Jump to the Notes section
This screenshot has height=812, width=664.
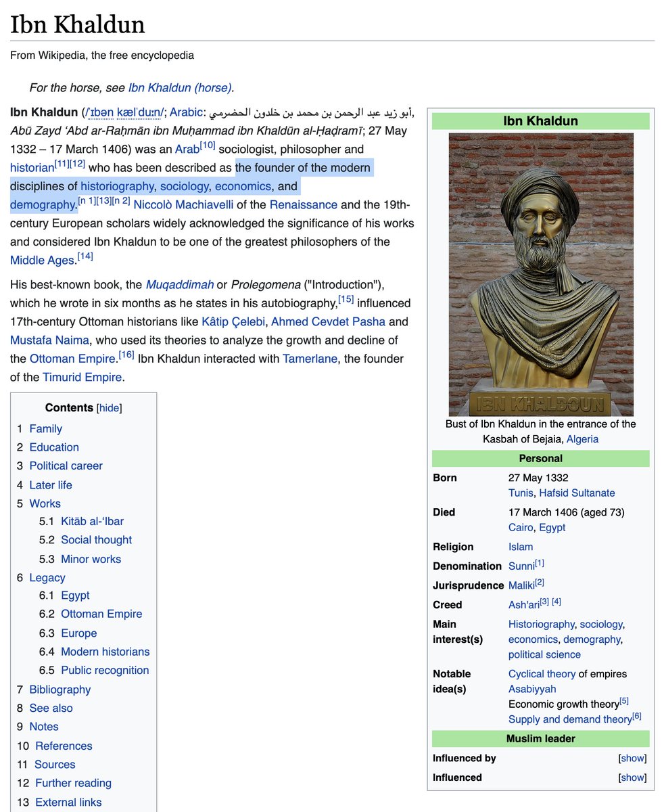click(44, 726)
